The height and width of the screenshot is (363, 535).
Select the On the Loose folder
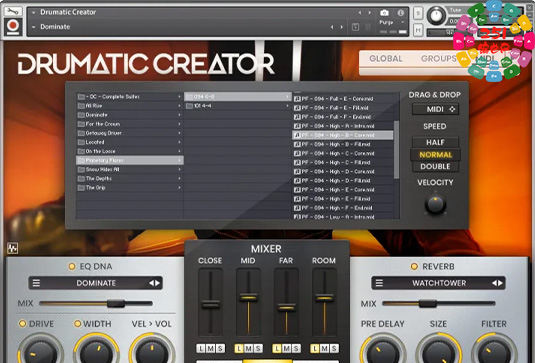coord(130,151)
